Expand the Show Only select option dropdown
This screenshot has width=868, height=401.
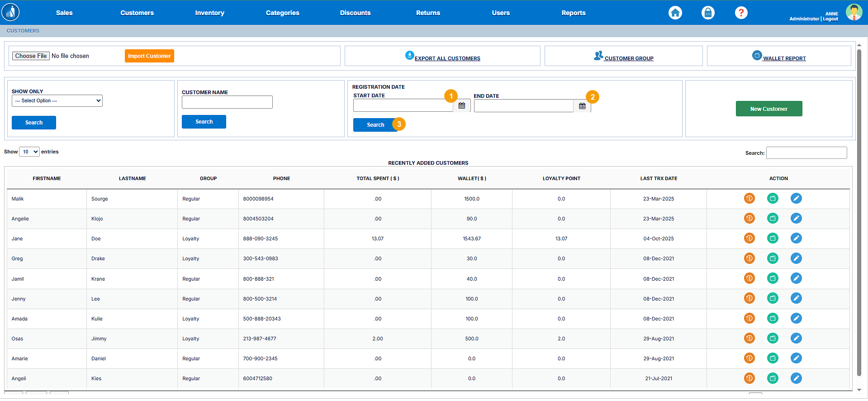click(57, 100)
